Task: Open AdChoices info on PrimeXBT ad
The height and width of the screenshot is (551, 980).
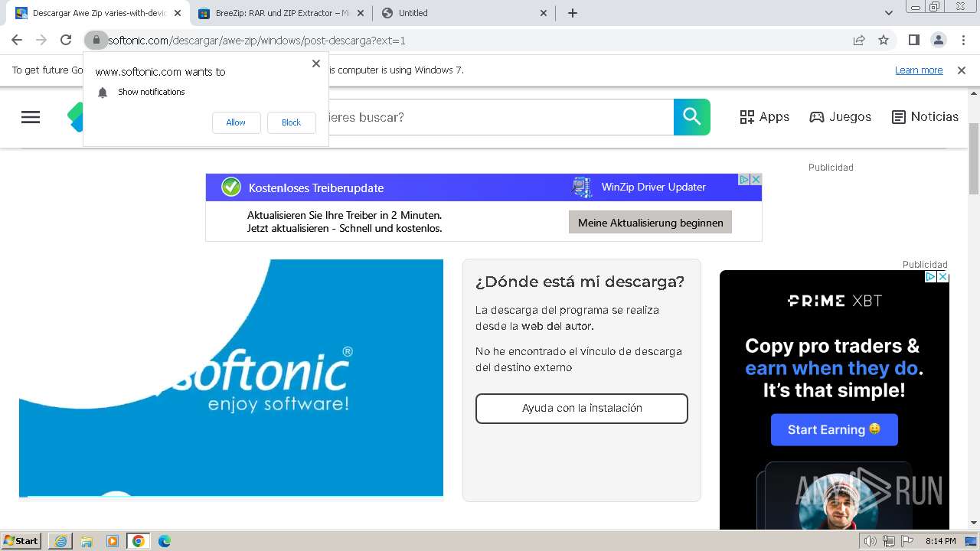Action: click(x=931, y=277)
